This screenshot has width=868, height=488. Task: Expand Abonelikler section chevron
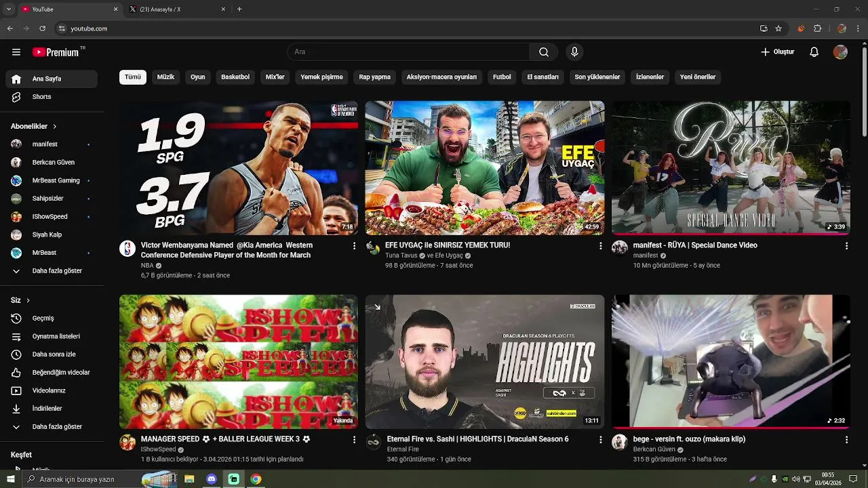point(55,127)
